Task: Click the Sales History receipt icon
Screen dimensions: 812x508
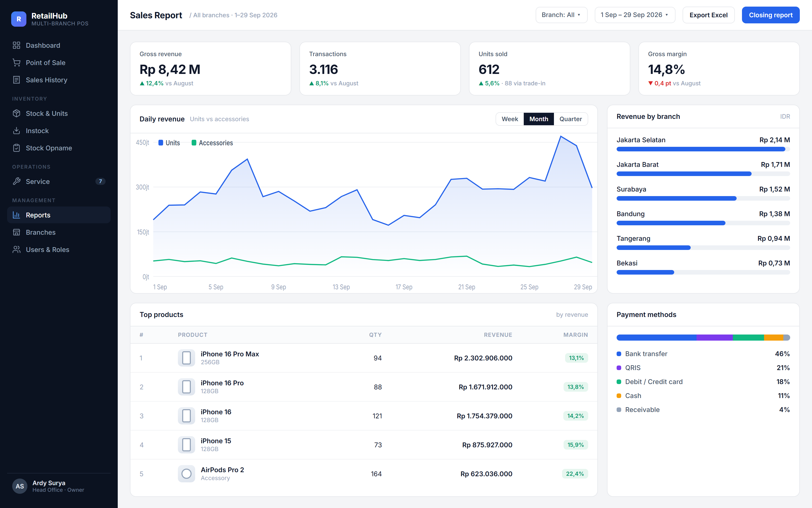Action: 16,80
